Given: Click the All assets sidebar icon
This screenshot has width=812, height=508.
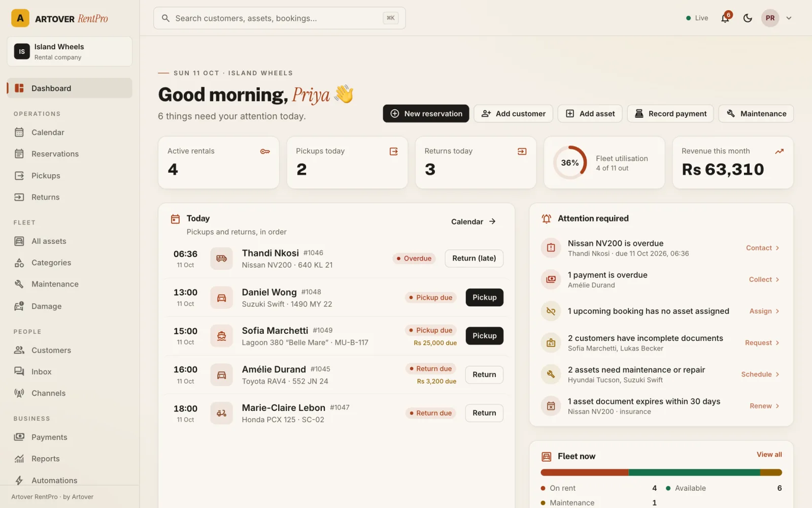Looking at the screenshot, I should [x=19, y=241].
